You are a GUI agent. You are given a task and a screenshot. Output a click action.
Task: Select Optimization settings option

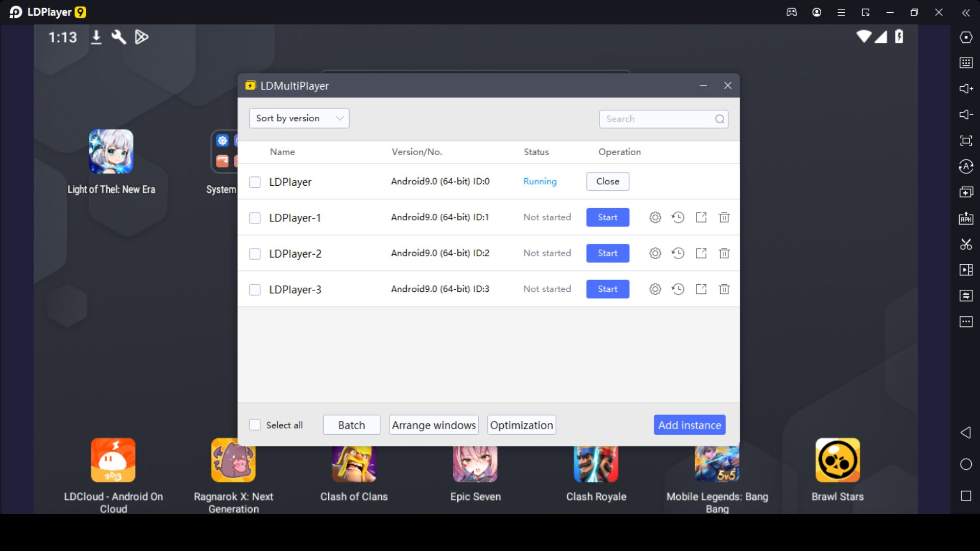tap(522, 424)
